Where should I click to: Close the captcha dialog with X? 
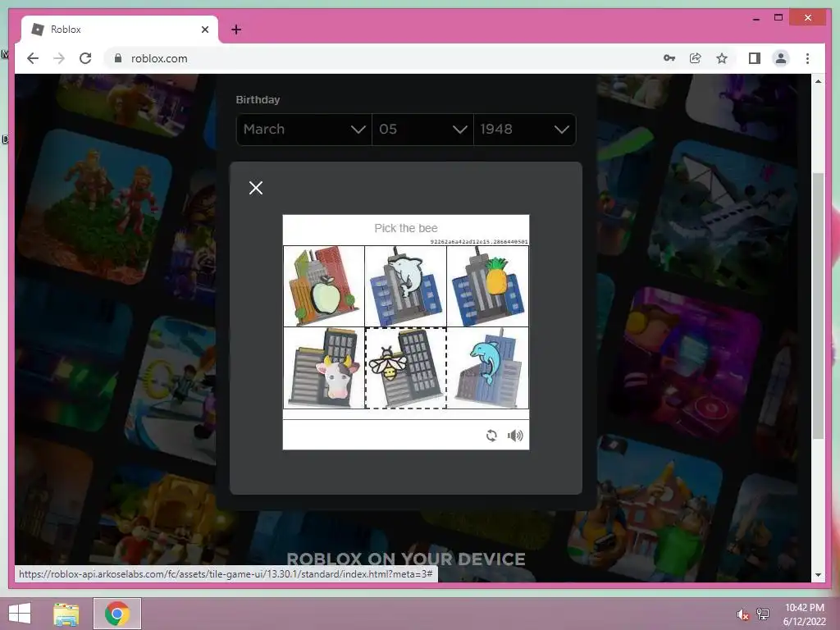point(256,188)
